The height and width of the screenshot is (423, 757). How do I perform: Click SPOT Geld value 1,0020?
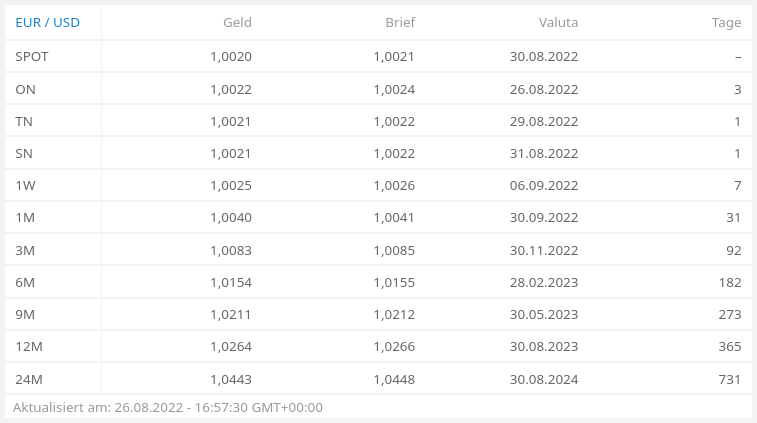(x=231, y=57)
